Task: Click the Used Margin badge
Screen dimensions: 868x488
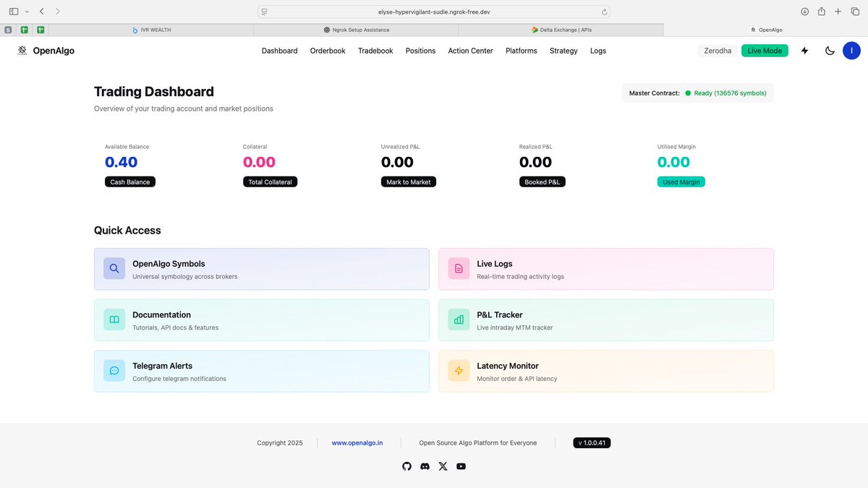Action: point(681,182)
